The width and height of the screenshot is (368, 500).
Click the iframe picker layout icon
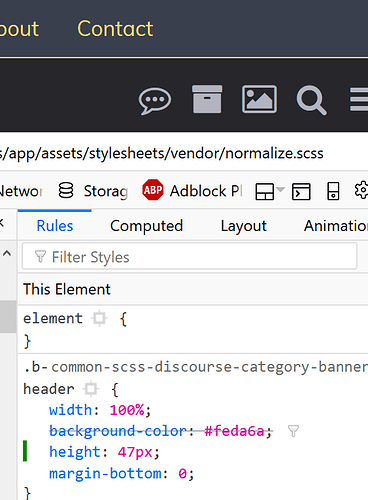265,192
